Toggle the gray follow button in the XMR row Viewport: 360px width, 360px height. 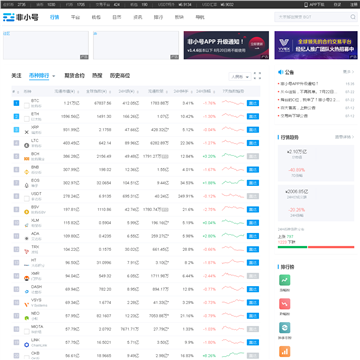(x=253, y=276)
